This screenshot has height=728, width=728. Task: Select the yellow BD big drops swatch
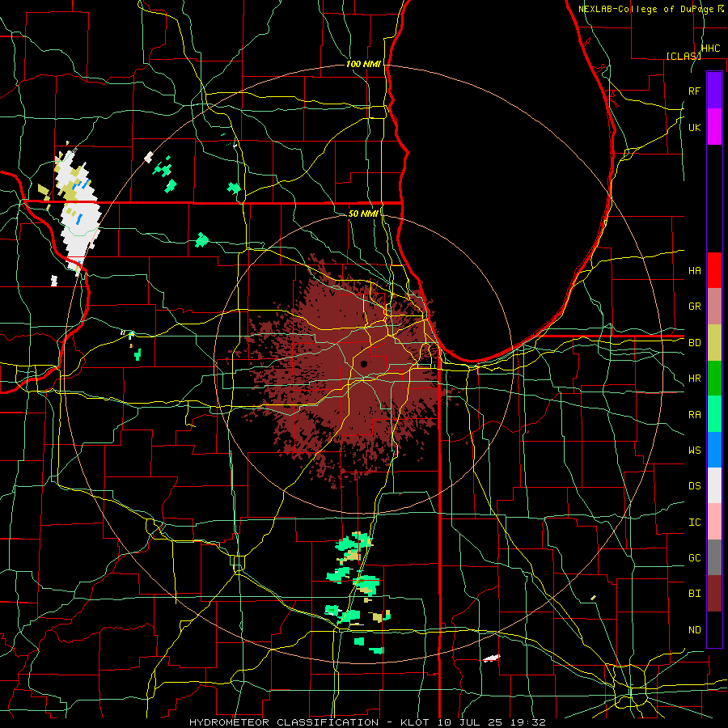tap(714, 343)
